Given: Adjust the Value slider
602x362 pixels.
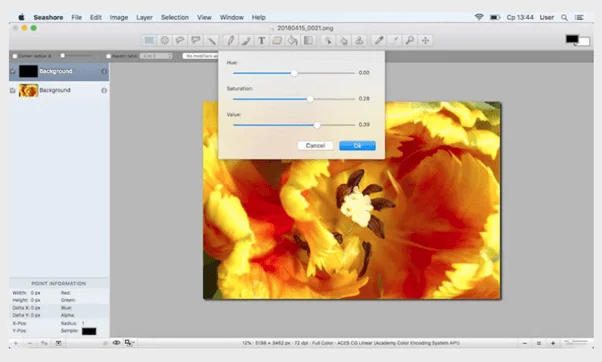Looking at the screenshot, I should pyautogui.click(x=294, y=125).
